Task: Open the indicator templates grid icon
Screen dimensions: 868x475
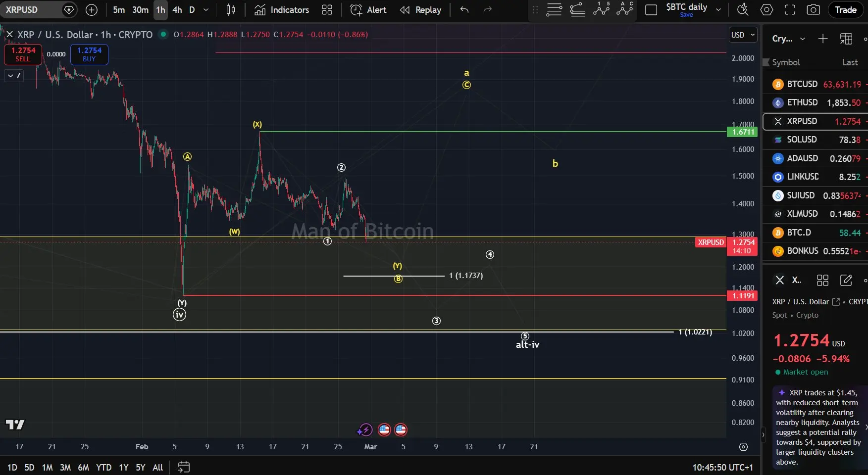Action: coord(327,10)
